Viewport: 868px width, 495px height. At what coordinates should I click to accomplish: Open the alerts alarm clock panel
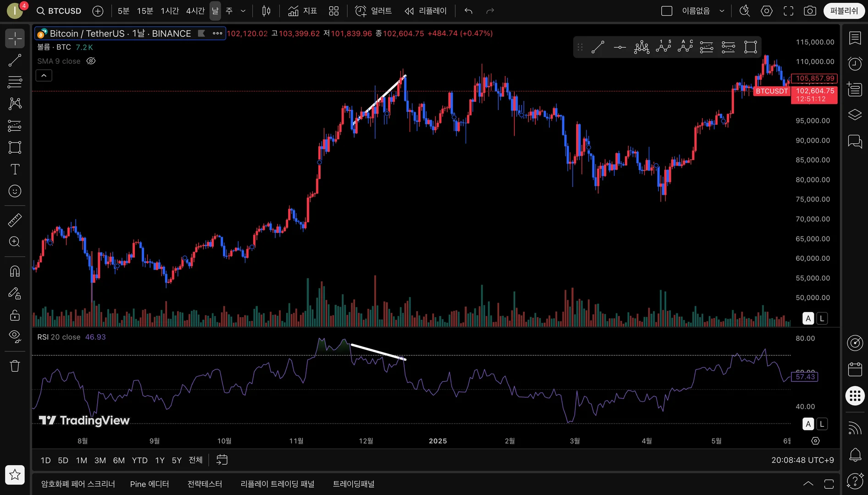(x=855, y=64)
